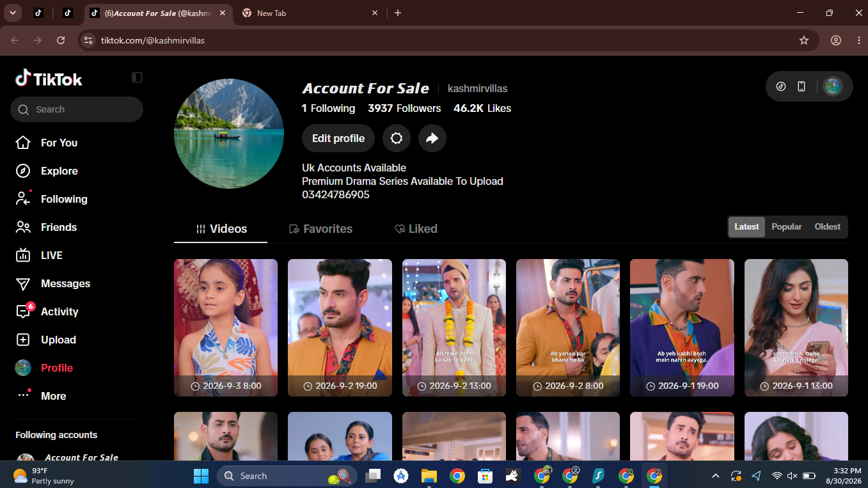Image resolution: width=868 pixels, height=488 pixels.
Task: Open the TikTok coin icon at top right
Action: pos(781,86)
